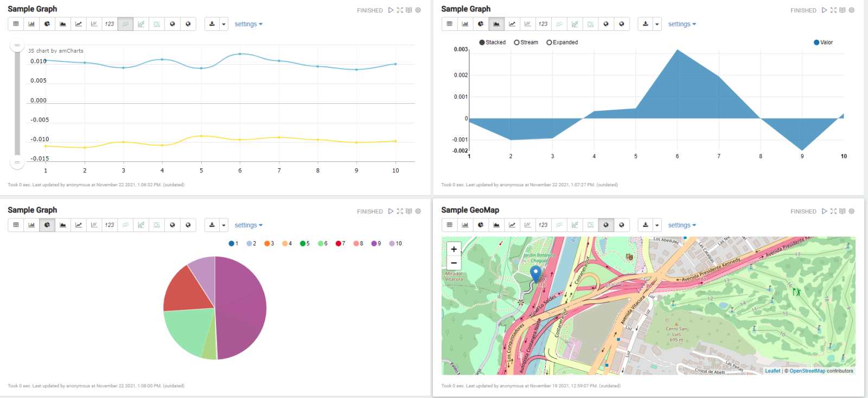Click download icon in pie chart panel
Screen dimensions: 868x398
click(x=212, y=225)
